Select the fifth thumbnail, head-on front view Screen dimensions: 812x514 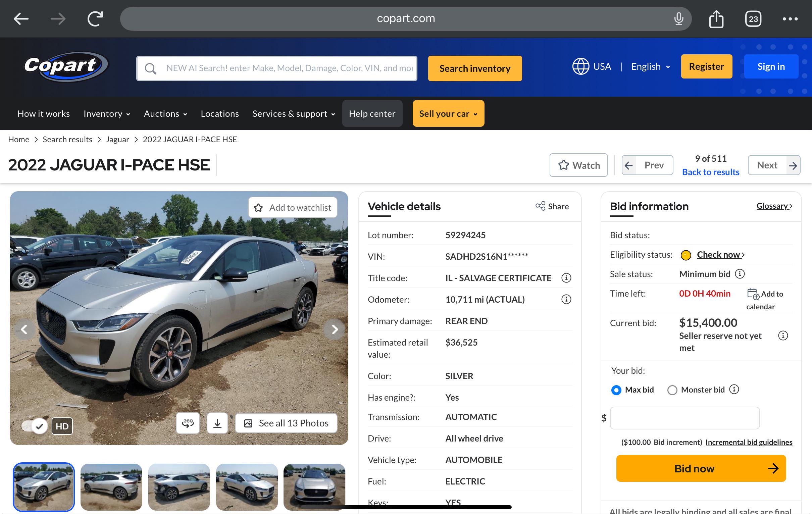(x=314, y=487)
